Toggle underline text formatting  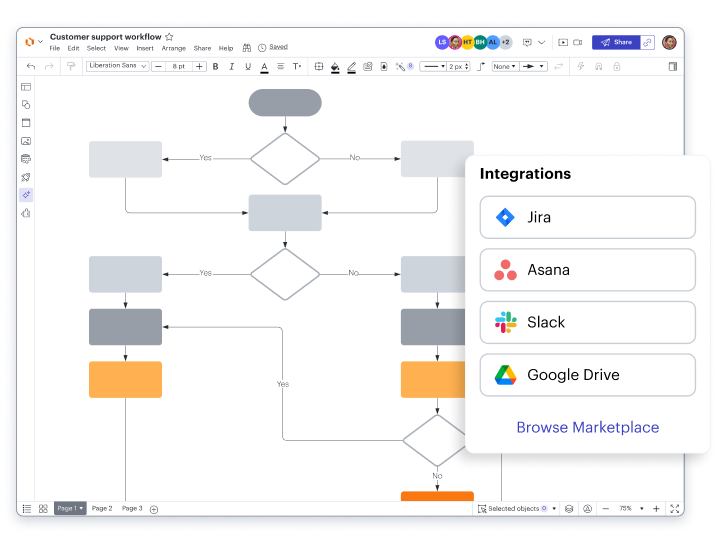[x=248, y=67]
